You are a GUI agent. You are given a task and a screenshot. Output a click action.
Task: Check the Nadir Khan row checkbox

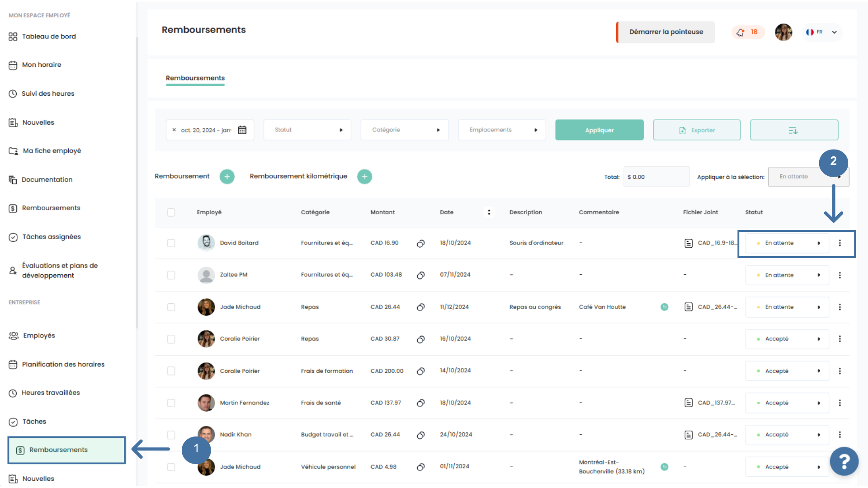click(x=171, y=435)
